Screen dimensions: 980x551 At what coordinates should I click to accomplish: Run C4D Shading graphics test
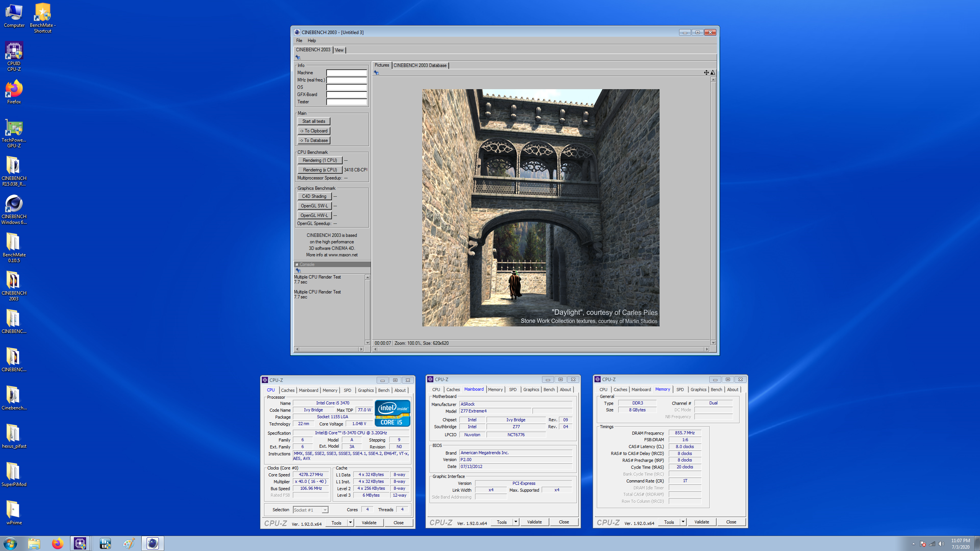(x=314, y=196)
